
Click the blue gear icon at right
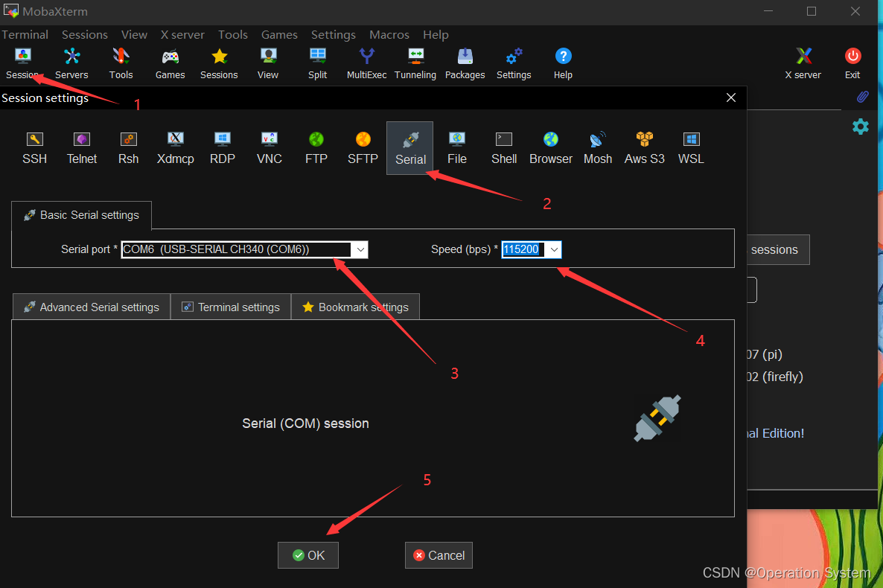coord(861,127)
